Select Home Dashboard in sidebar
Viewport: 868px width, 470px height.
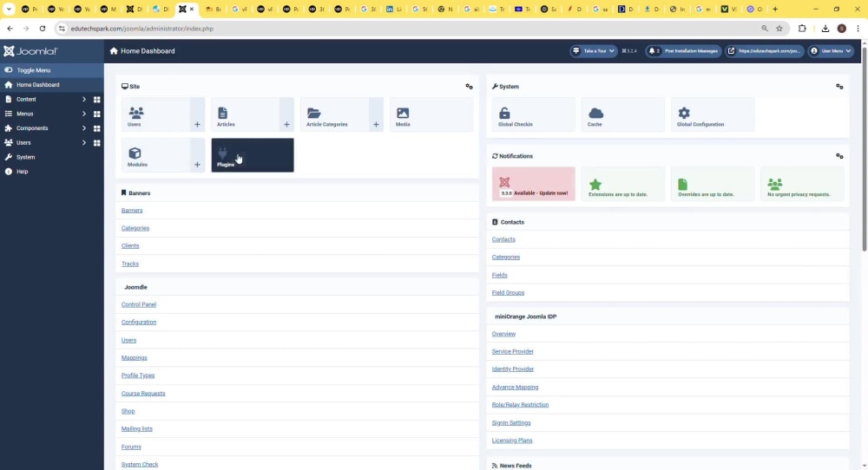coord(51,85)
